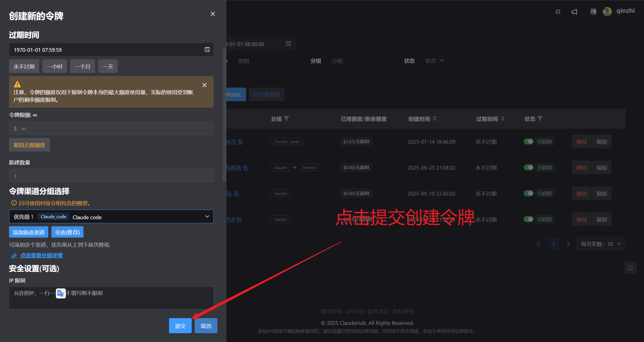This screenshot has width=644, height=342.
Task: Open the calendar picker for 过期时间
Action: point(207,50)
